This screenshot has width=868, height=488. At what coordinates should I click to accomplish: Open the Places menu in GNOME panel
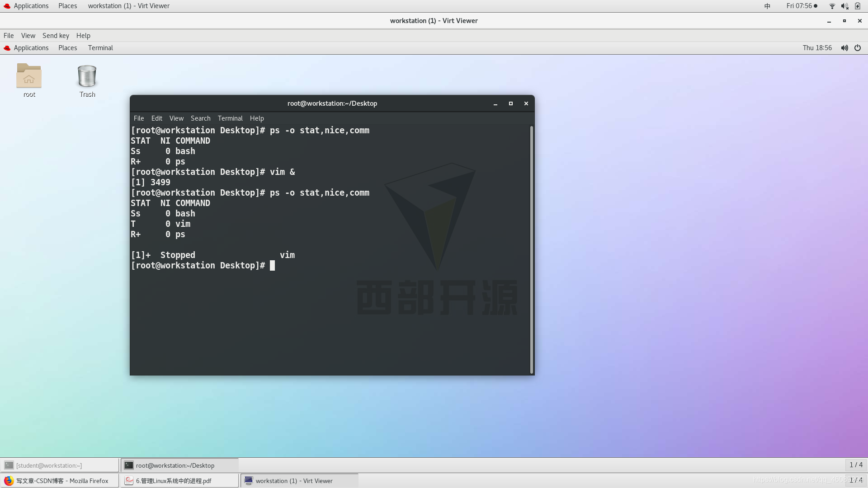tap(67, 5)
